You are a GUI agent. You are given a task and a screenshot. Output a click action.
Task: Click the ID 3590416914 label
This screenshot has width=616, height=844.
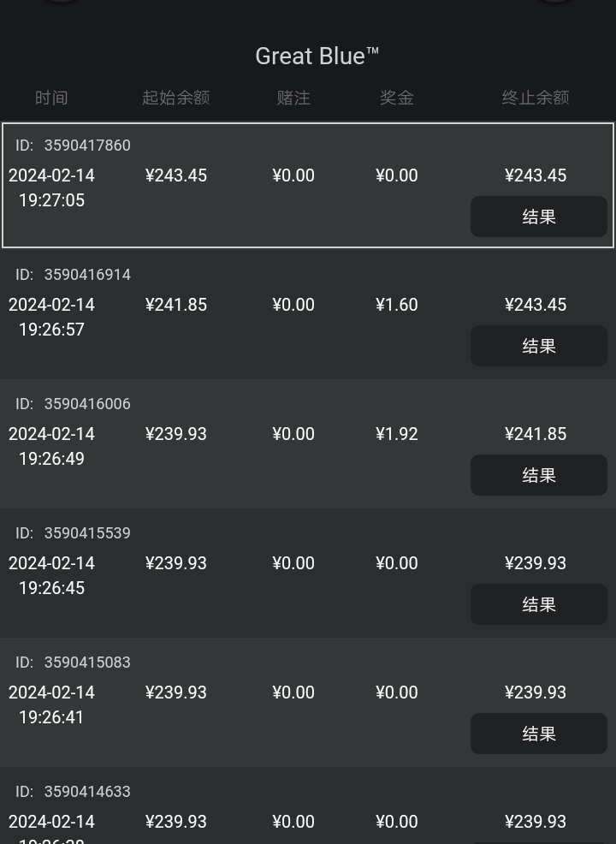(74, 275)
